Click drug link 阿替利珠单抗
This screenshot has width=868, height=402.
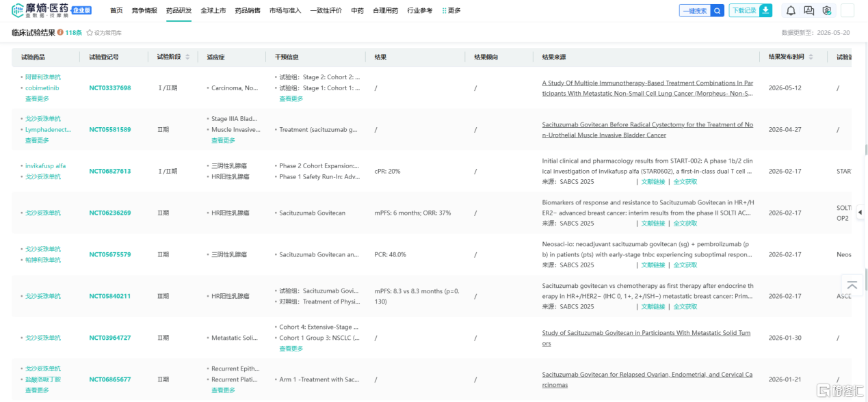(x=43, y=77)
